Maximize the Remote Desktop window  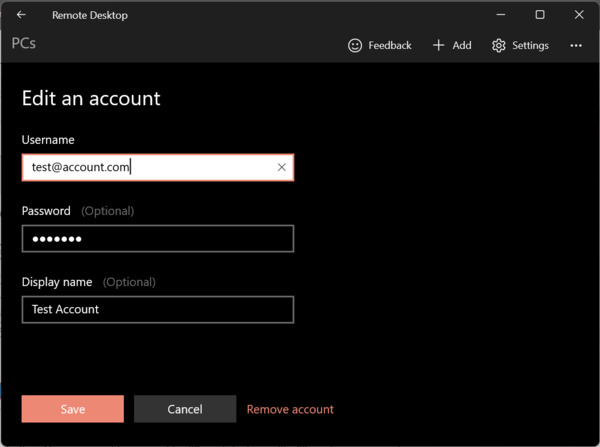point(540,15)
